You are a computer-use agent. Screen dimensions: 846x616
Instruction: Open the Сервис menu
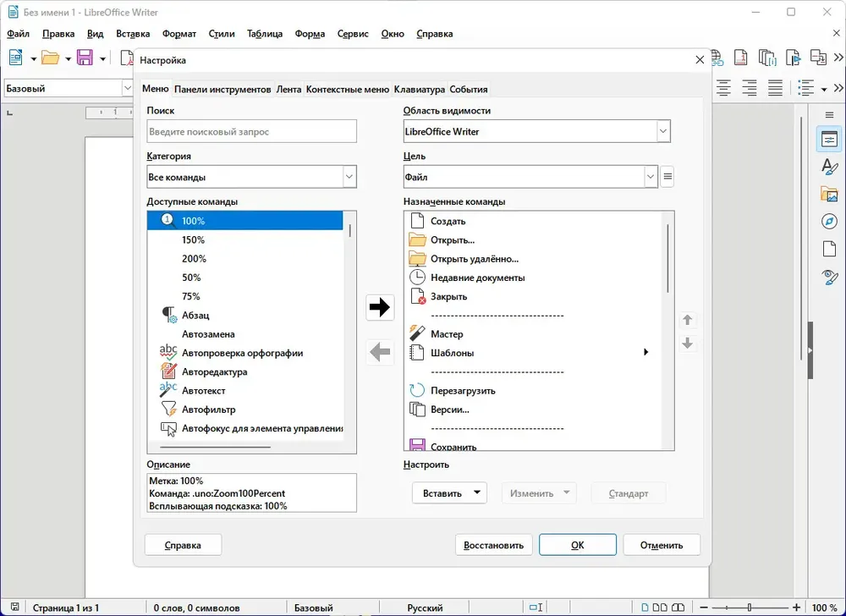click(x=353, y=34)
